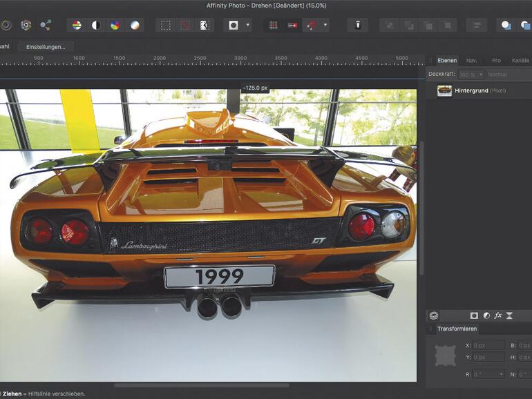This screenshot has width=532, height=399.
Task: Add a layer effect with fx icon
Action: [x=497, y=315]
